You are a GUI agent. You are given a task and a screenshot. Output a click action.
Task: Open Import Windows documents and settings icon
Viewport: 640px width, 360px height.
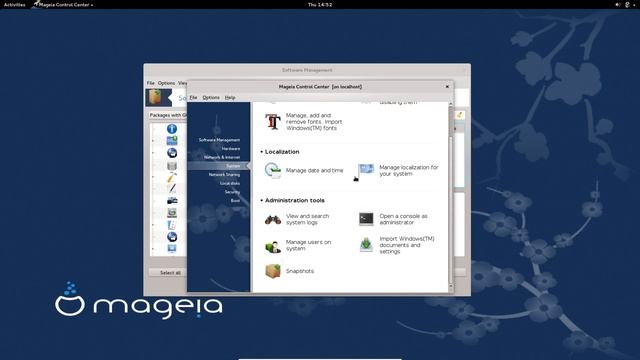(366, 245)
